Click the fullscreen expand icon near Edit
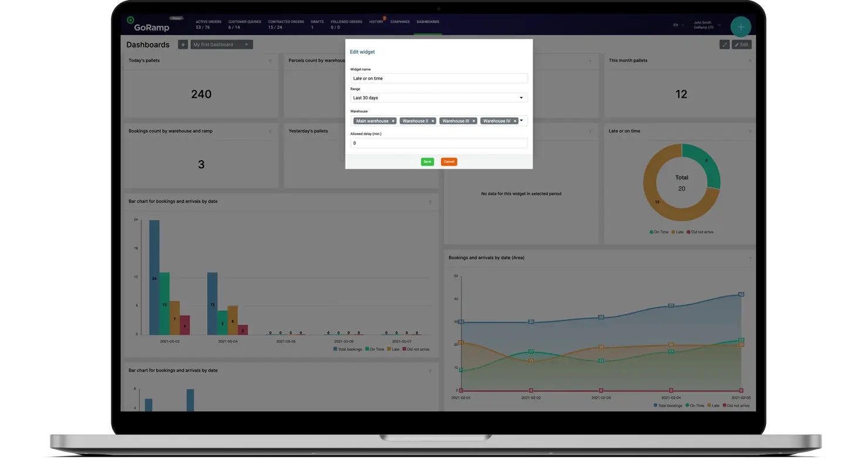The width and height of the screenshot is (868, 469). click(724, 44)
